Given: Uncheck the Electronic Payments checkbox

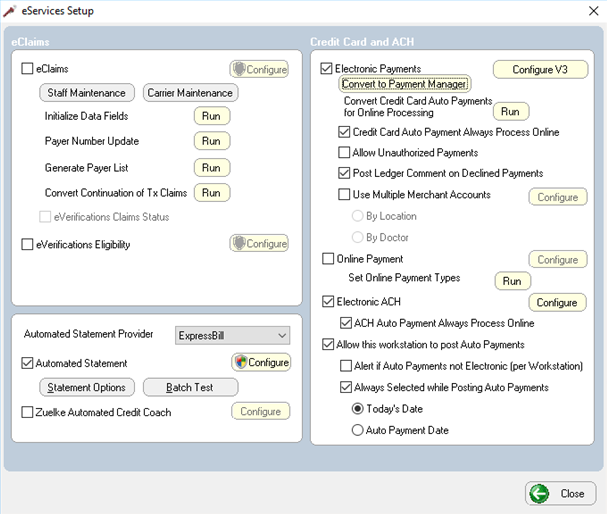Looking at the screenshot, I should pos(326,69).
